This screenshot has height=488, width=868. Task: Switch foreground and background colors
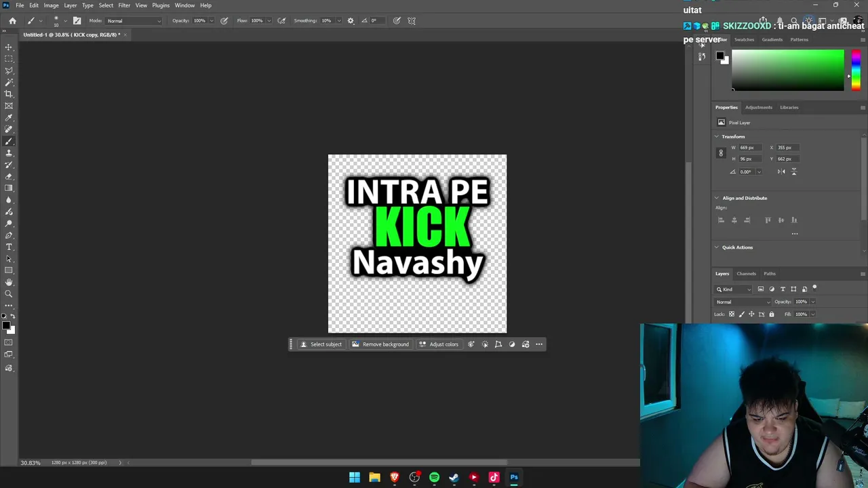pos(13,317)
